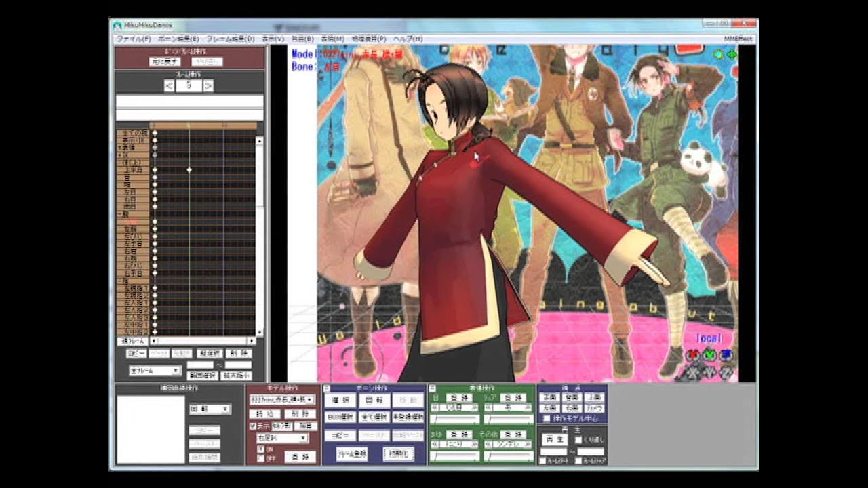The width and height of the screenshot is (868, 488).
Task: Click the 未登録選択 button
Action: (408, 417)
